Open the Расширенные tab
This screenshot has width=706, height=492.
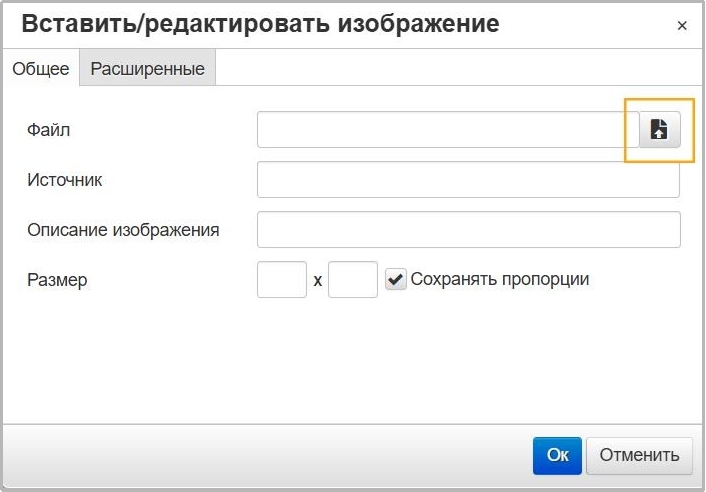pos(148,69)
